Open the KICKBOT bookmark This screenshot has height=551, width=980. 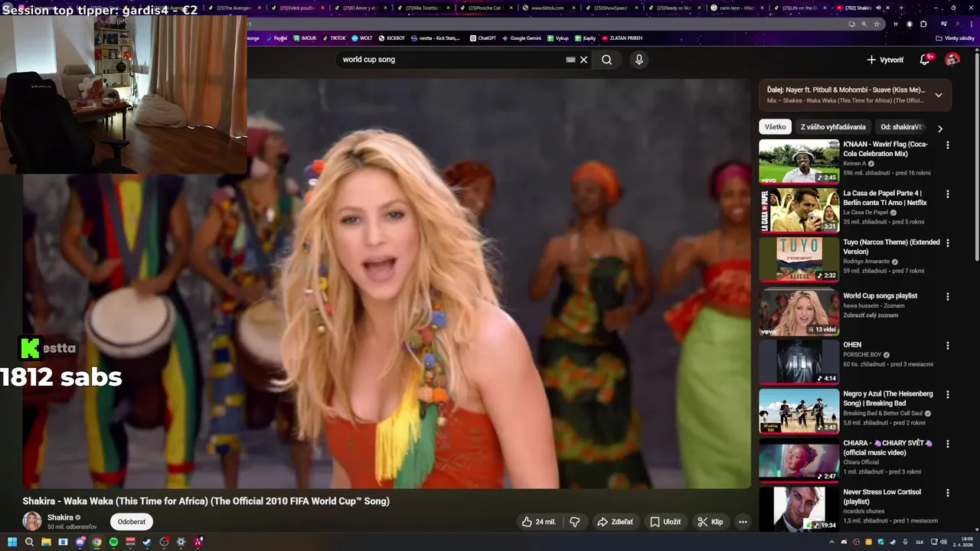click(x=392, y=37)
